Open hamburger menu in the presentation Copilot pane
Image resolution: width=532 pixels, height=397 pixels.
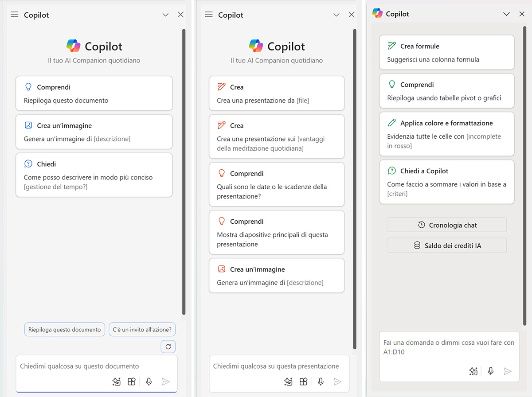pos(209,15)
